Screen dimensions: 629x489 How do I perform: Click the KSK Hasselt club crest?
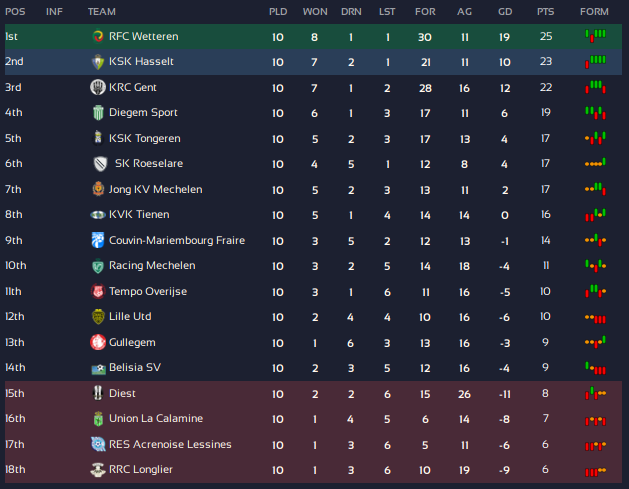pos(97,62)
